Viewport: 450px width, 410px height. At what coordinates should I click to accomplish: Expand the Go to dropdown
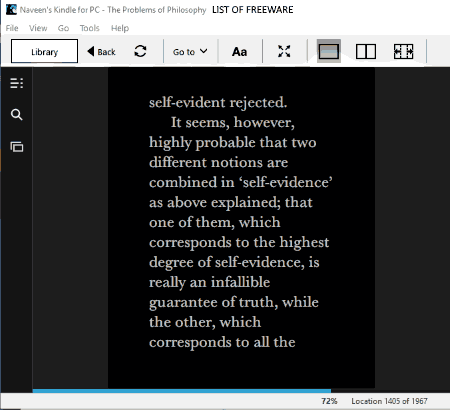tap(190, 52)
